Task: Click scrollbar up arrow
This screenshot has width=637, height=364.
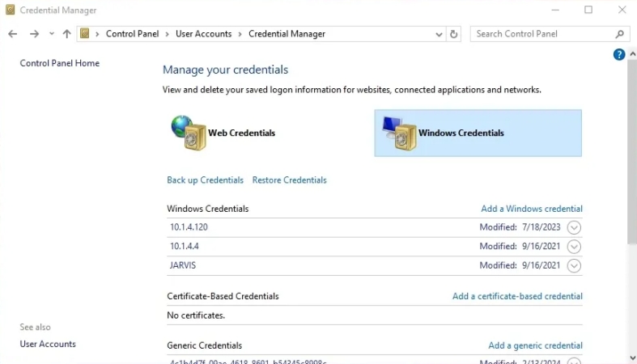Action: [x=632, y=53]
